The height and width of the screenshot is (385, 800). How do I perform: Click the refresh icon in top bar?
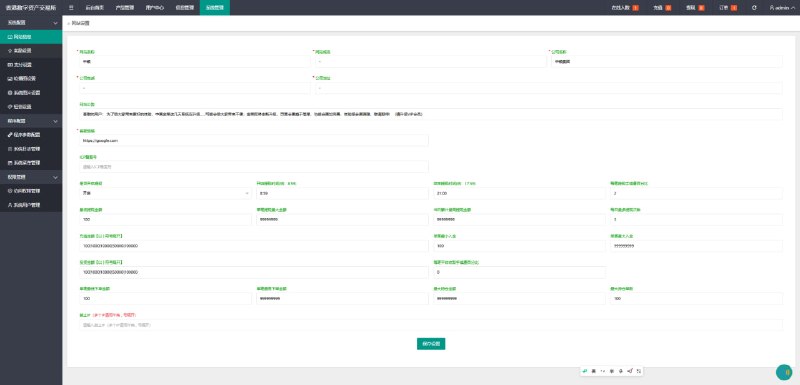754,8
